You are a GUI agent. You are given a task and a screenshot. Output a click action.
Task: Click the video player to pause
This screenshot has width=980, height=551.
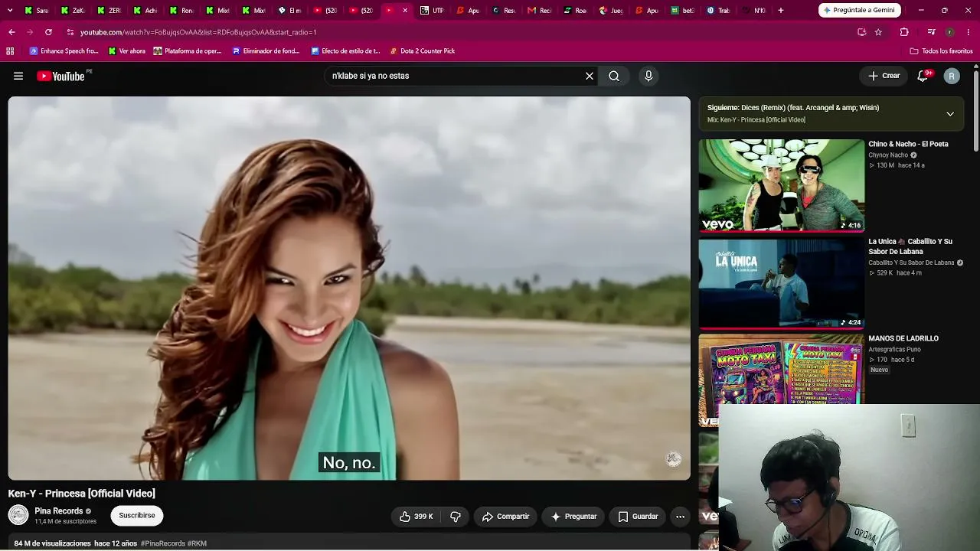coord(349,288)
